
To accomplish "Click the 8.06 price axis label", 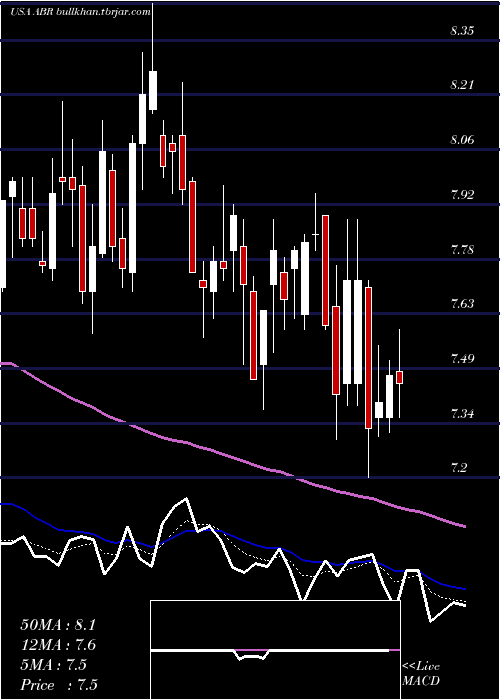I will tap(462, 140).
